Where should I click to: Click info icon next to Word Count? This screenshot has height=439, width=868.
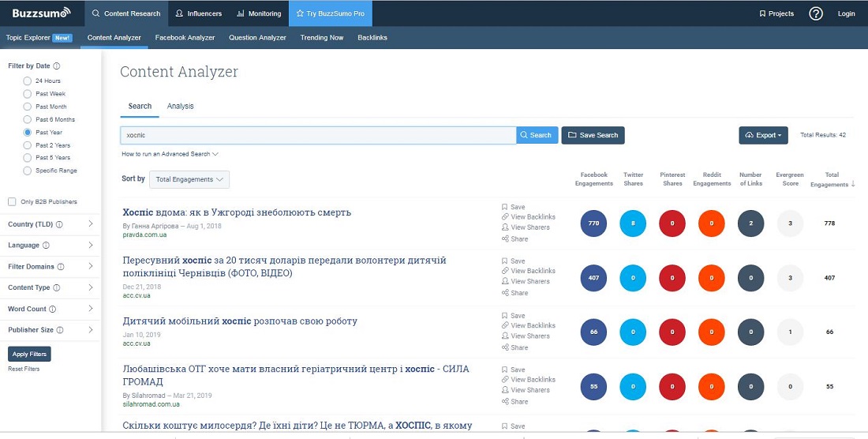pyautogui.click(x=53, y=309)
